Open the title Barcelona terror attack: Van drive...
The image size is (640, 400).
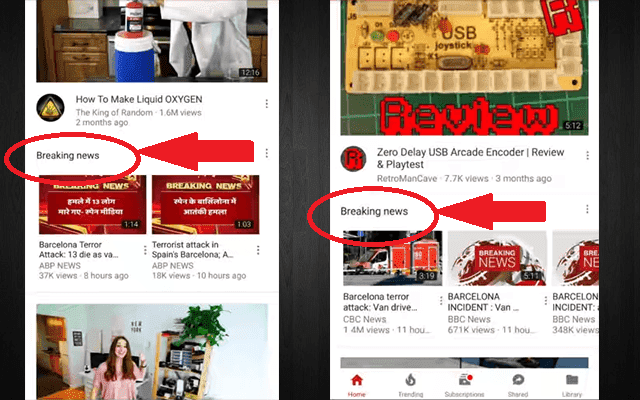click(380, 302)
